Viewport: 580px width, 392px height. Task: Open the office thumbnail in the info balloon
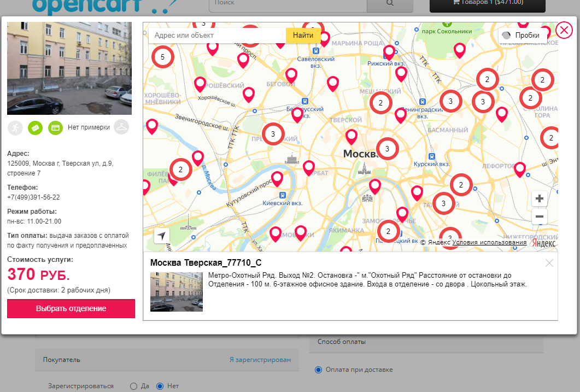pos(177,292)
